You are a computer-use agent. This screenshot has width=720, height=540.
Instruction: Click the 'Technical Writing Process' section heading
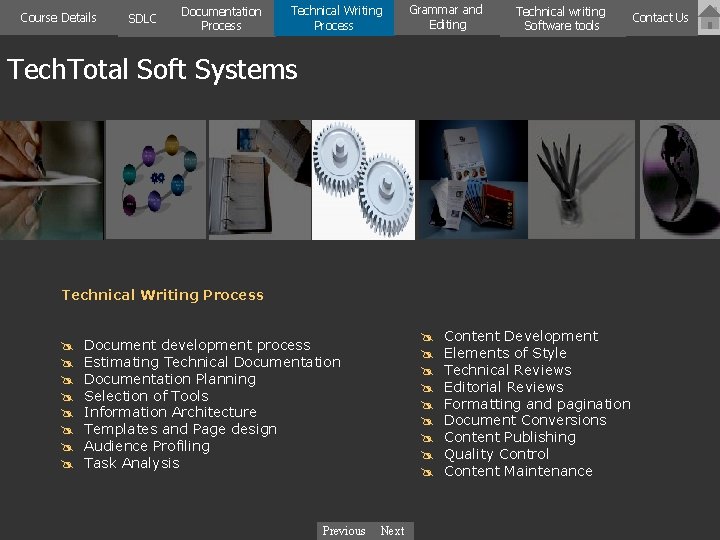pos(163,295)
